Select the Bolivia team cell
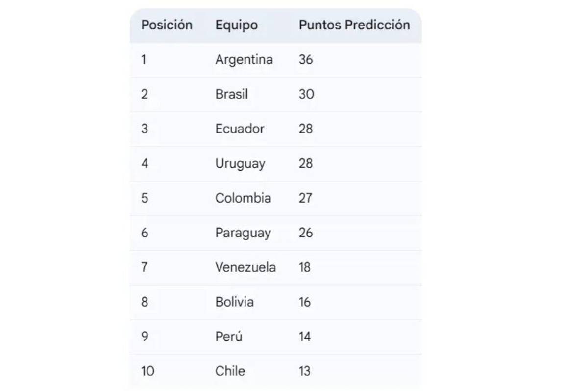 point(234,302)
